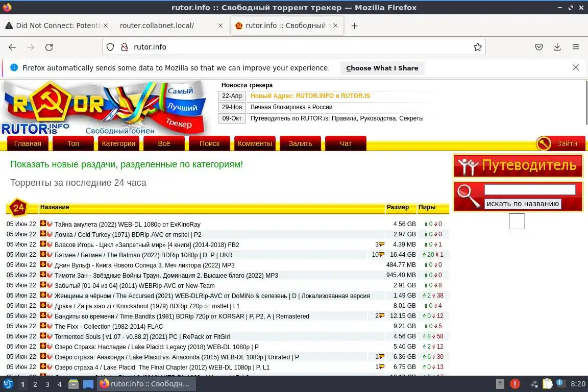Open the Firefox downloads arrow icon
The width and height of the screenshot is (588, 392).
[x=557, y=47]
